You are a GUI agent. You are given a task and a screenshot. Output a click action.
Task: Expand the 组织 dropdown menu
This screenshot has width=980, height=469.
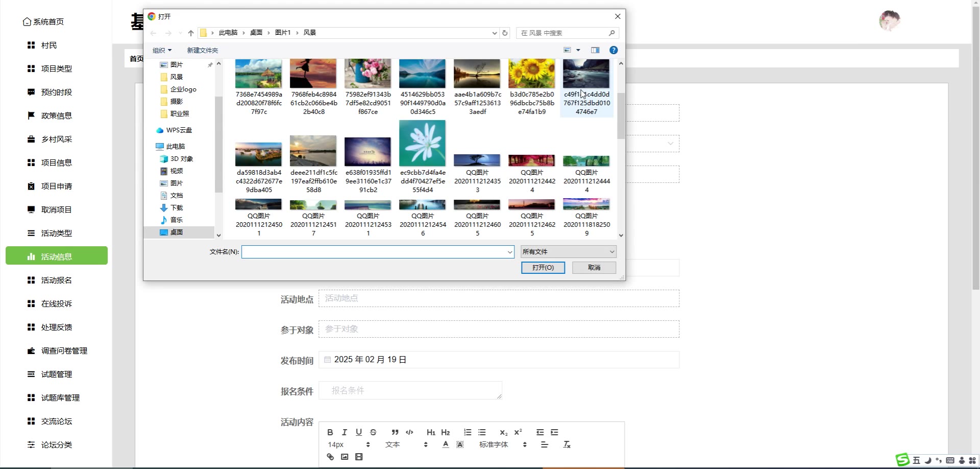tap(162, 50)
